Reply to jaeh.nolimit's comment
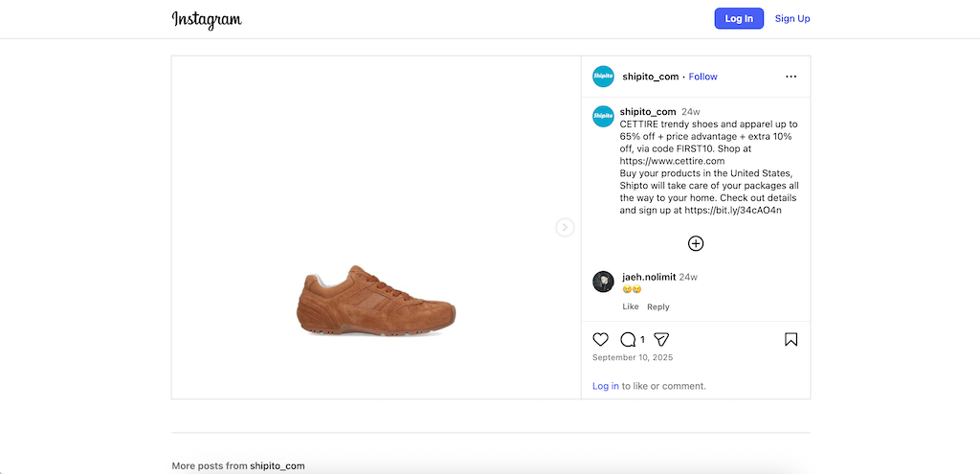The width and height of the screenshot is (980, 474). point(658,306)
